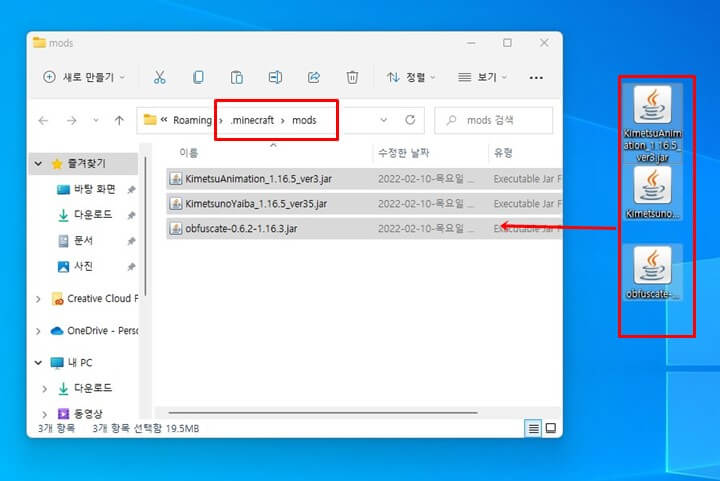This screenshot has width=720, height=481.
Task: Sort by the 이름 column header
Action: (189, 153)
